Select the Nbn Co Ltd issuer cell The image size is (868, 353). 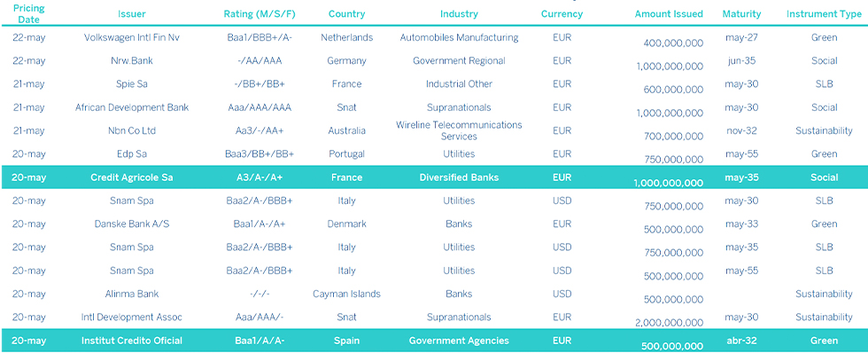(131, 130)
